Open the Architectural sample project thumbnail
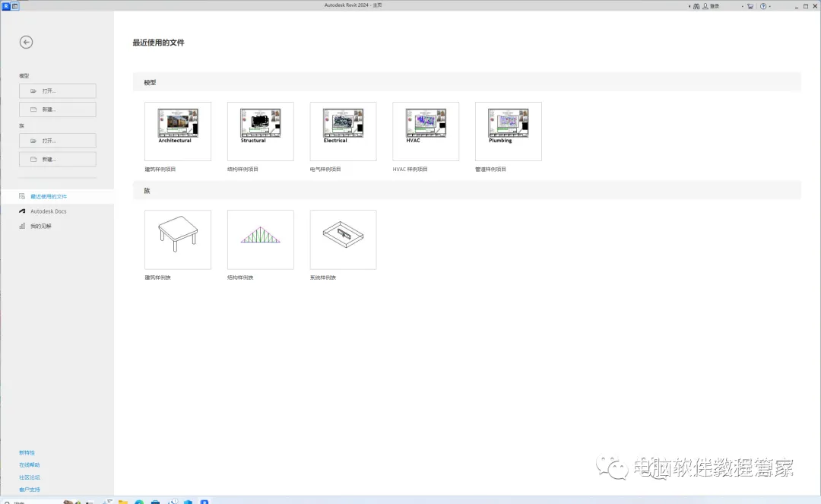 (178, 132)
